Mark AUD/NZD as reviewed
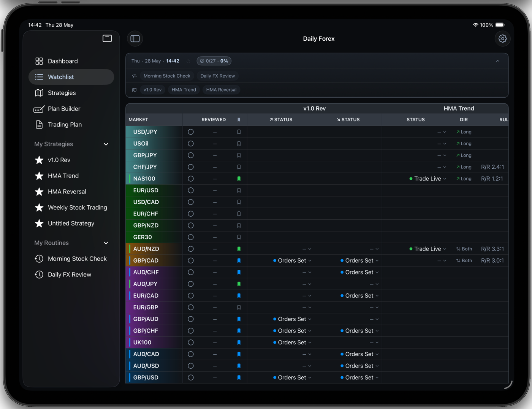The width and height of the screenshot is (532, 409). click(191, 249)
